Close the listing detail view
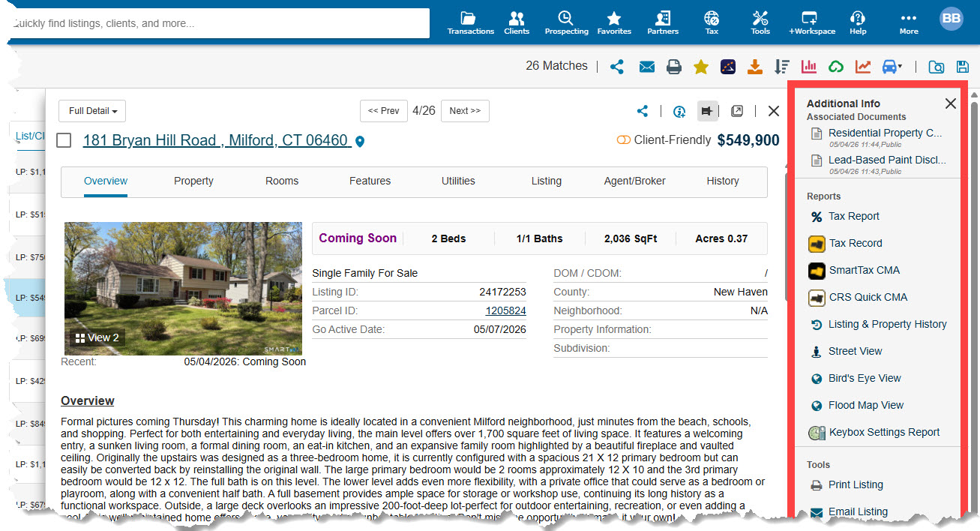 point(774,111)
